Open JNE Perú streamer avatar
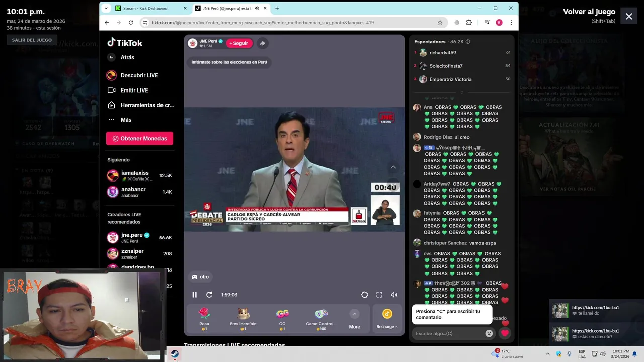Image resolution: width=644 pixels, height=362 pixels. coord(193,43)
